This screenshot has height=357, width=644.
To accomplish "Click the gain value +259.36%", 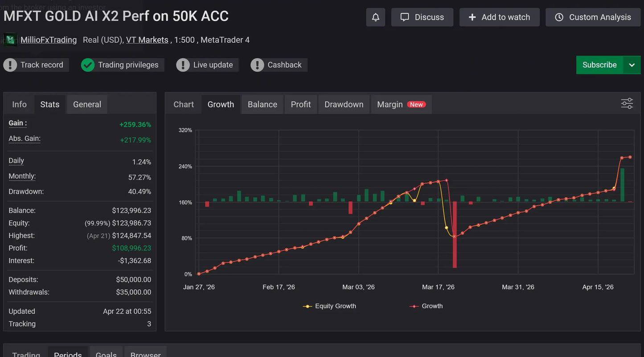I will point(135,125).
